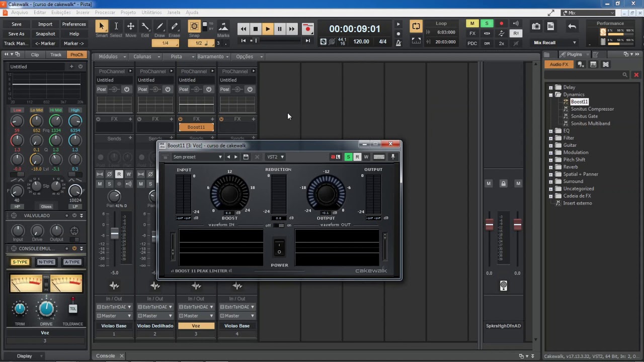This screenshot has width=644, height=362.
Task: Open the Marks tool
Action: (x=223, y=29)
